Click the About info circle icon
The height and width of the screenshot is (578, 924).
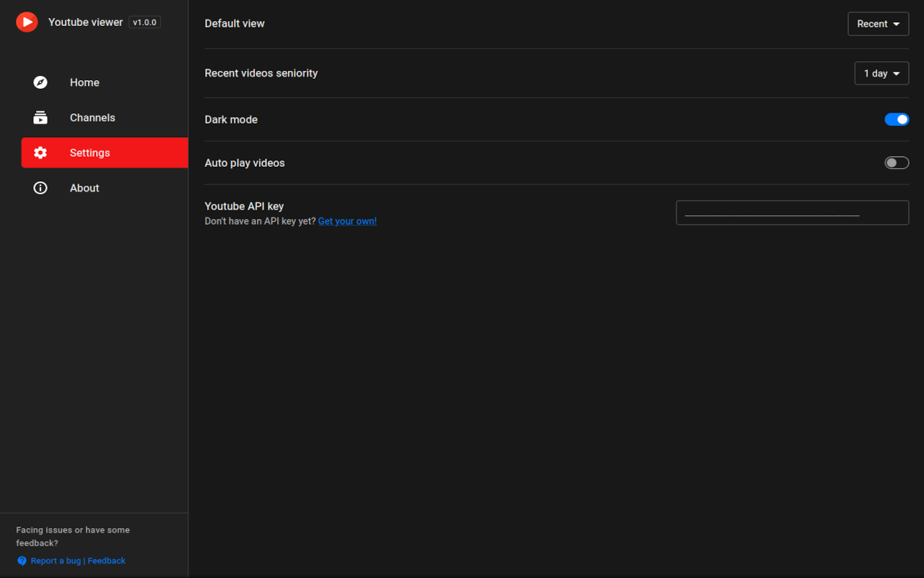pyautogui.click(x=40, y=188)
